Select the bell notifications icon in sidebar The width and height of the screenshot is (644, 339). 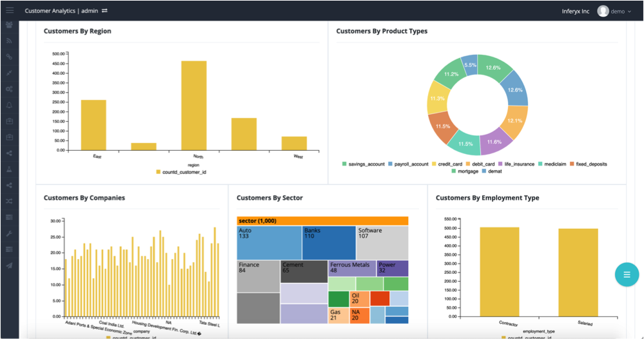click(x=9, y=105)
